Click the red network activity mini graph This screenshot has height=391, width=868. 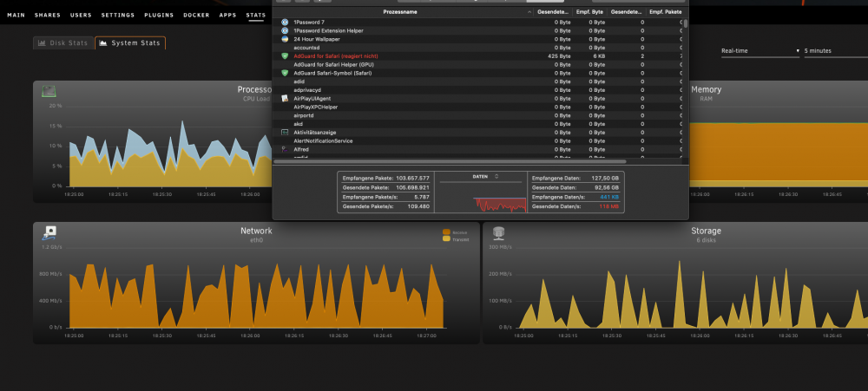499,204
